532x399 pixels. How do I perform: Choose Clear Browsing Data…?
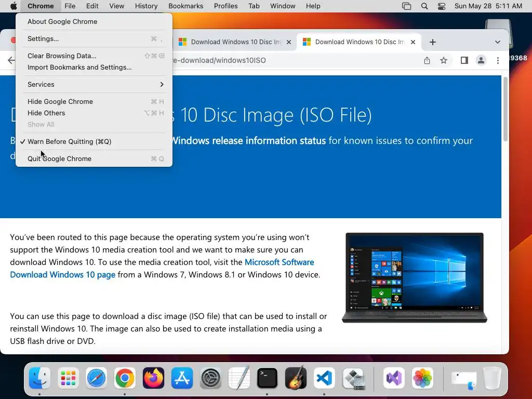tap(94, 56)
